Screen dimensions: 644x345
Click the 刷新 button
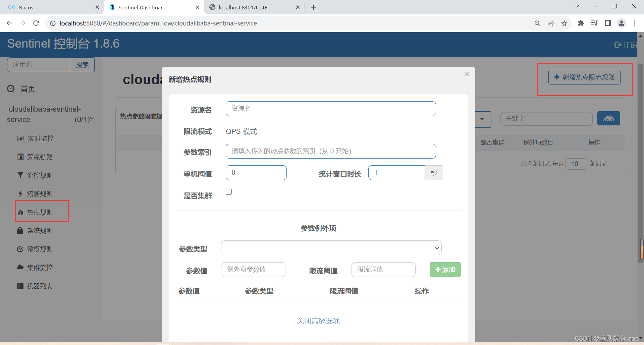coord(608,118)
